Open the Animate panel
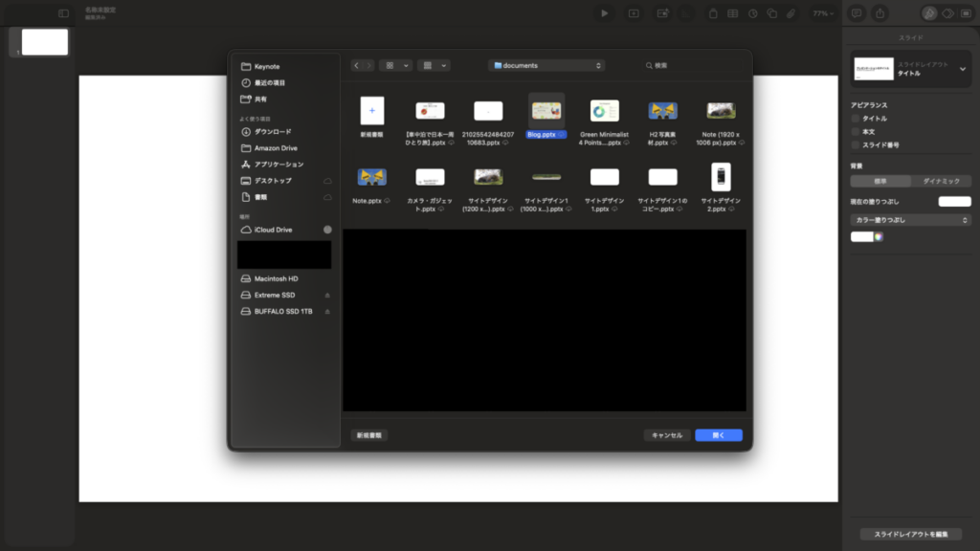 pos(947,12)
